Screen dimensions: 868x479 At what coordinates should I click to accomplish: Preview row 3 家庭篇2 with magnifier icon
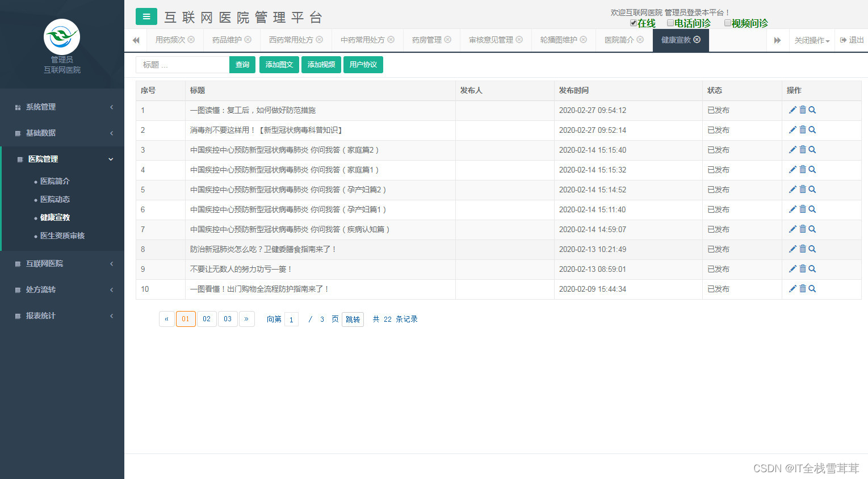812,150
